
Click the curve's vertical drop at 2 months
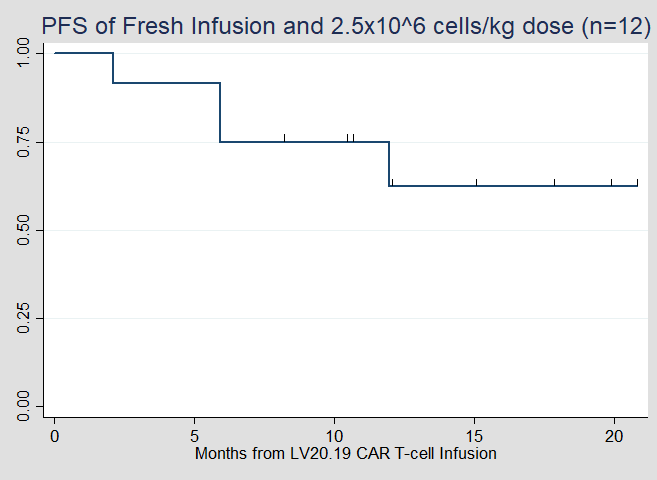coord(113,68)
